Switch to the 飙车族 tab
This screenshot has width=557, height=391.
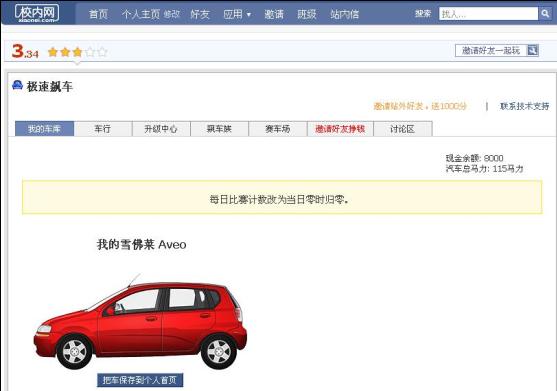tap(219, 129)
